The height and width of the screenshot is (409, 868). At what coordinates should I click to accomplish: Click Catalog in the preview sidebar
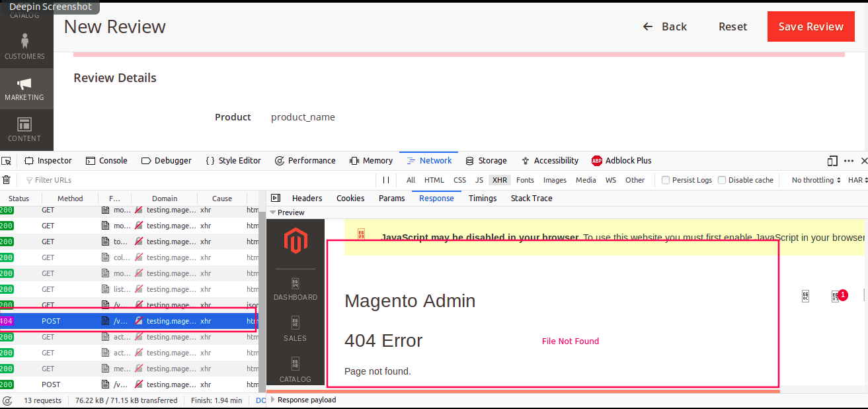click(296, 371)
